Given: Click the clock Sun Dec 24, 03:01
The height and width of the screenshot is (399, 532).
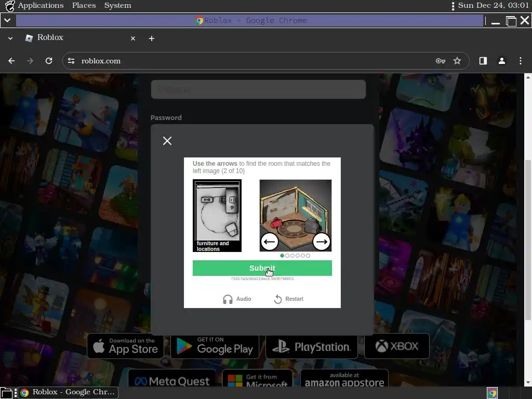Looking at the screenshot, I should point(494,5).
